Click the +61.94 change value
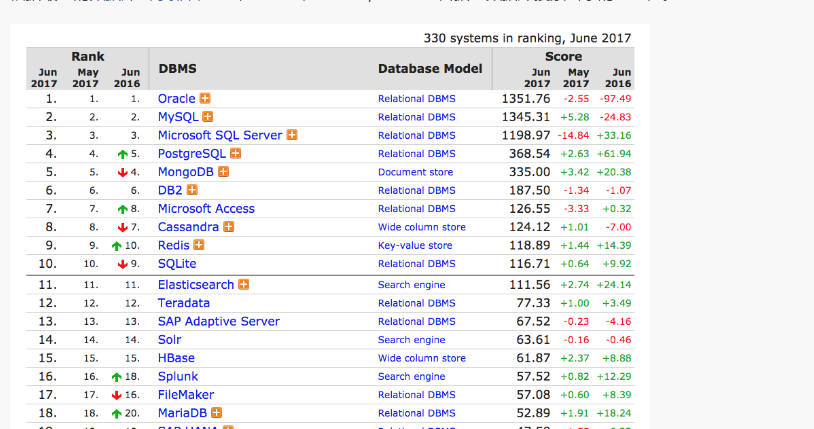Image resolution: width=814 pixels, height=429 pixels. tap(614, 154)
